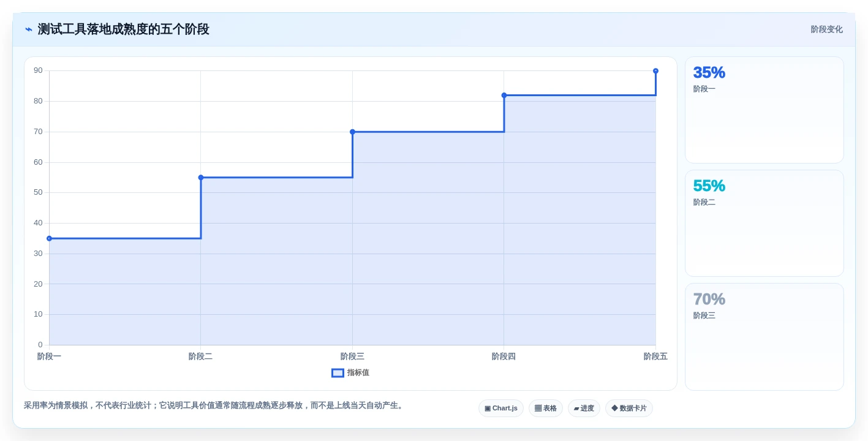This screenshot has height=441, width=868.
Task: Click the 阶段三 x-axis label
Action: [x=352, y=356]
